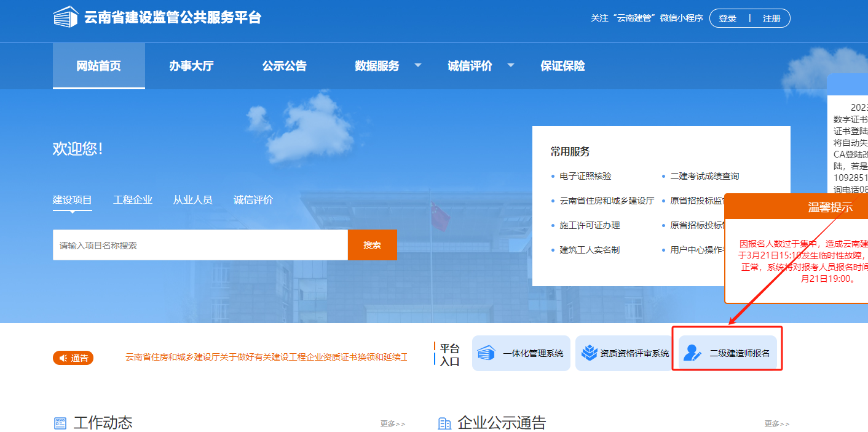
Task: Switch to 建设项目 search tab
Action: [73, 200]
